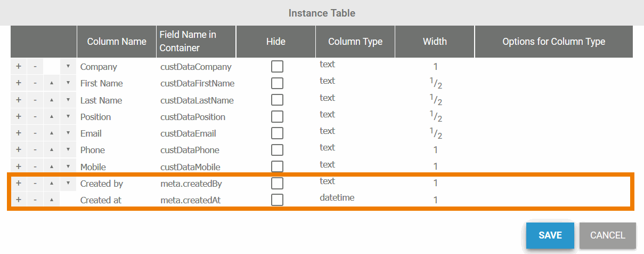Edit the Created by column name
Viewport: 644px width, 254px height.
coord(102,184)
